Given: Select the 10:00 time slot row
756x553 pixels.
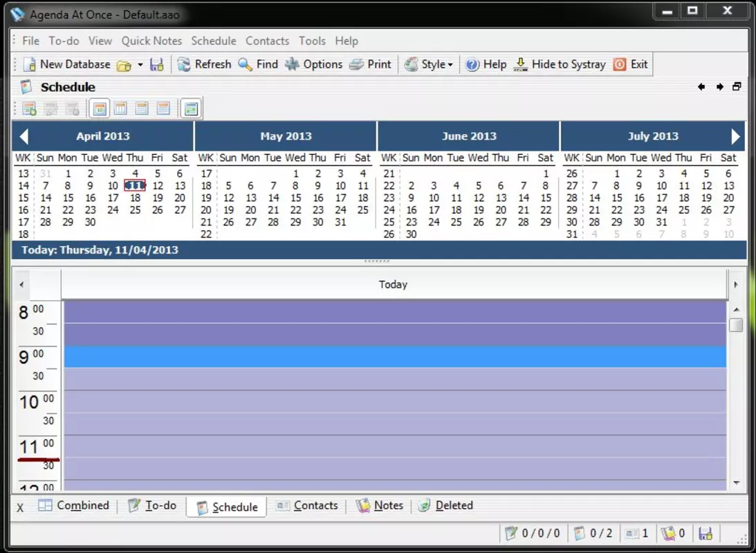Looking at the screenshot, I should point(395,401).
